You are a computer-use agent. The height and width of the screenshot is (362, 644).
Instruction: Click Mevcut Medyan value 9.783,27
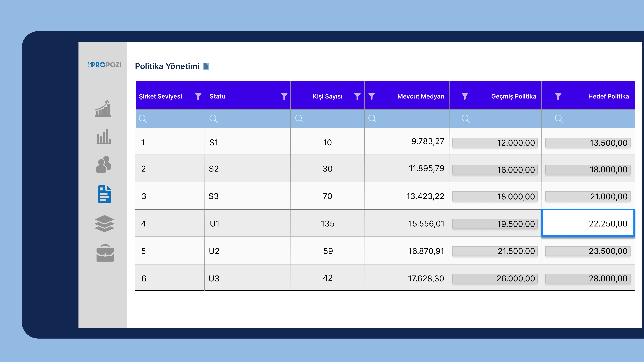pos(428,142)
